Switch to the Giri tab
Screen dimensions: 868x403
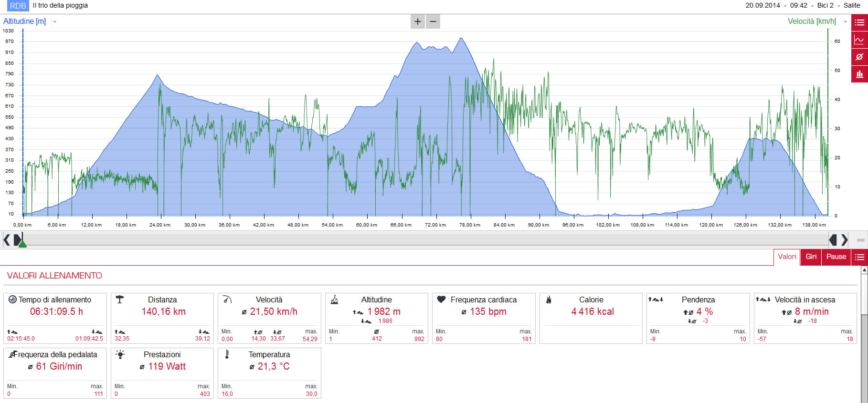tap(811, 257)
